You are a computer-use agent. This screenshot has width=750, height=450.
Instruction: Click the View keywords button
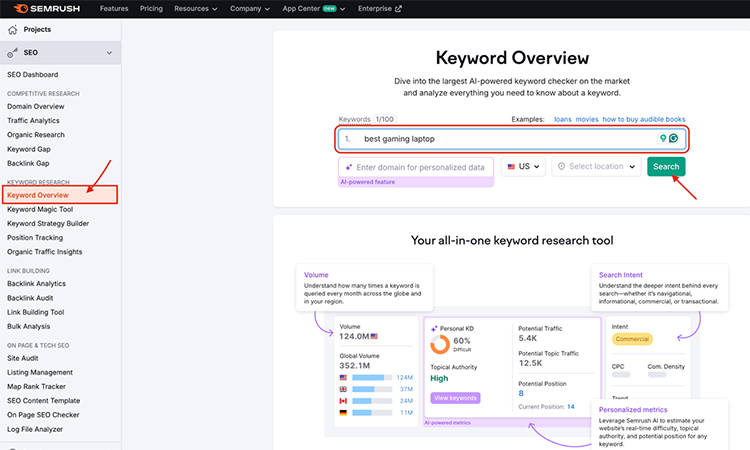point(455,398)
